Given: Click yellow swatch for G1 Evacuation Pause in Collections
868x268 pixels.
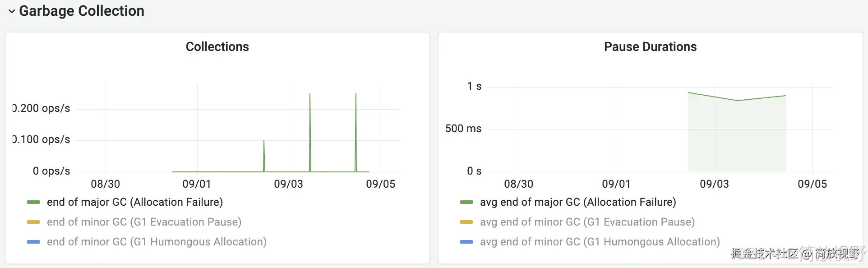Looking at the screenshot, I should (x=33, y=222).
